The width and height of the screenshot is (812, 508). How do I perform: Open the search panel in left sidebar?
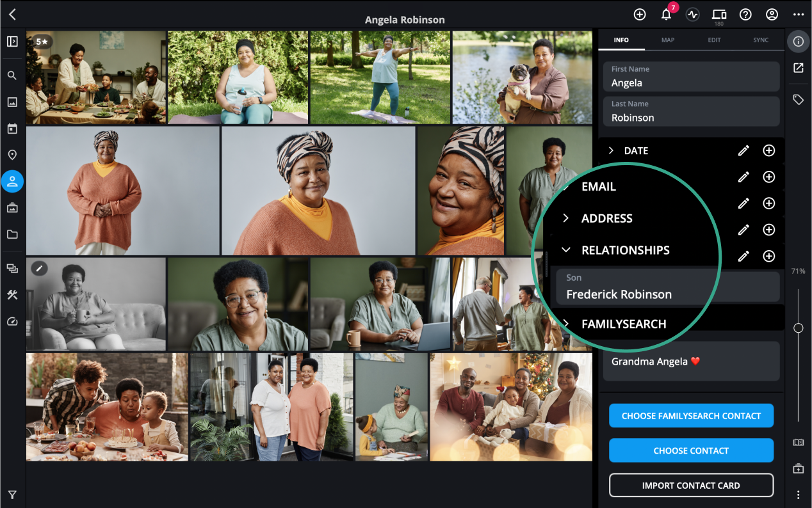click(x=12, y=75)
